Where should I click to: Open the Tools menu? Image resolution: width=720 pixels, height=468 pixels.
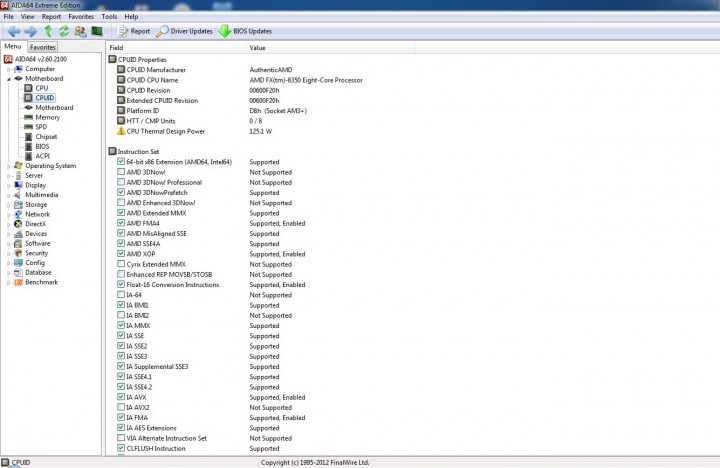(x=109, y=17)
